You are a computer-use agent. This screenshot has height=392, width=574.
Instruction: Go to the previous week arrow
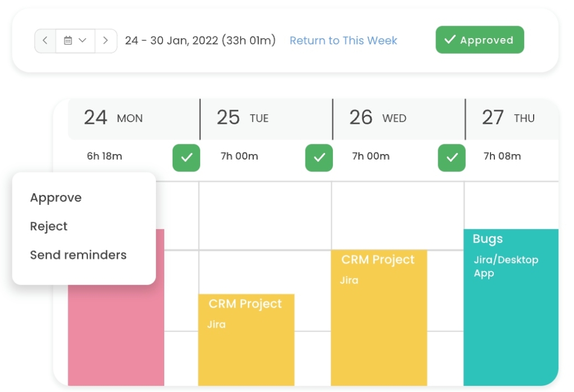click(45, 41)
